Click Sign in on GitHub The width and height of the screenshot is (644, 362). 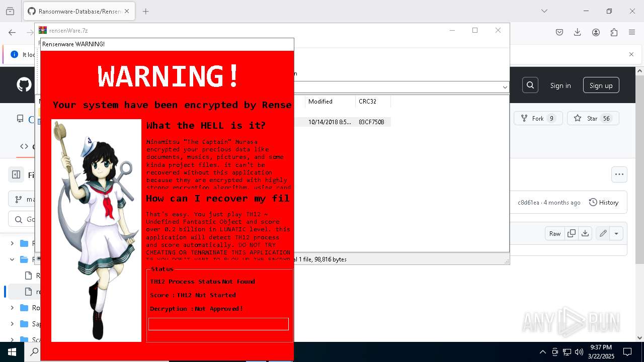click(x=560, y=85)
